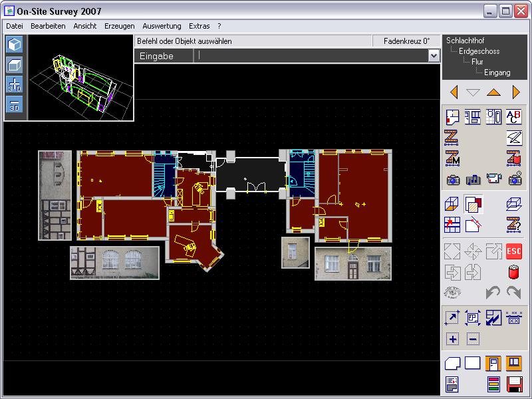The image size is (532, 399).
Task: Toggle the overlapping hatched layers icon
Action: tap(473, 204)
